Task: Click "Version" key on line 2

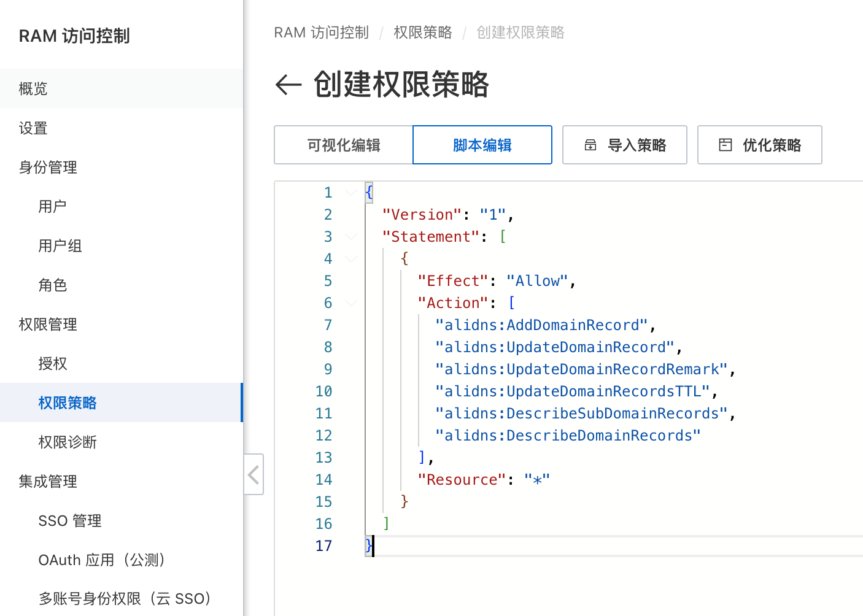Action: [x=422, y=215]
